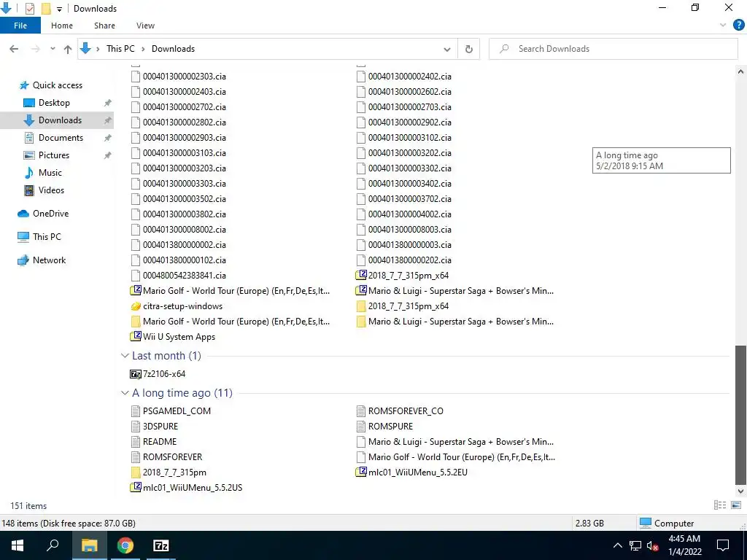Select the mlc01_WiiUMenu_5.5.2US archive
The height and width of the screenshot is (560, 747).
(x=187, y=488)
